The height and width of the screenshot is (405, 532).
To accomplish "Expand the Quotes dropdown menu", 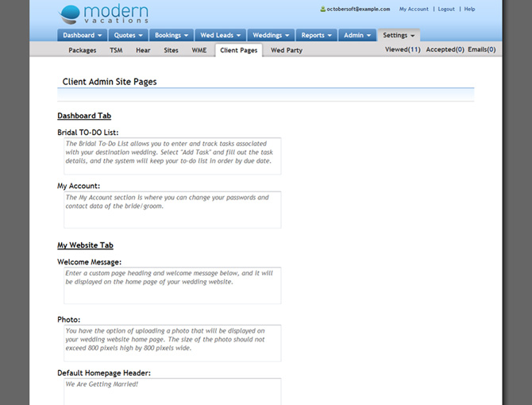I will click(129, 35).
